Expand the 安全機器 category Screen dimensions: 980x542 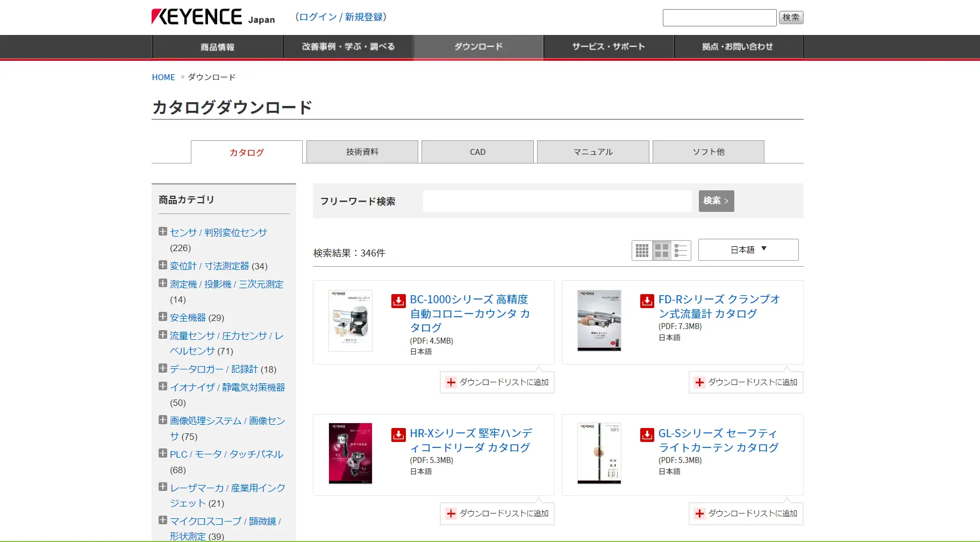163,317
